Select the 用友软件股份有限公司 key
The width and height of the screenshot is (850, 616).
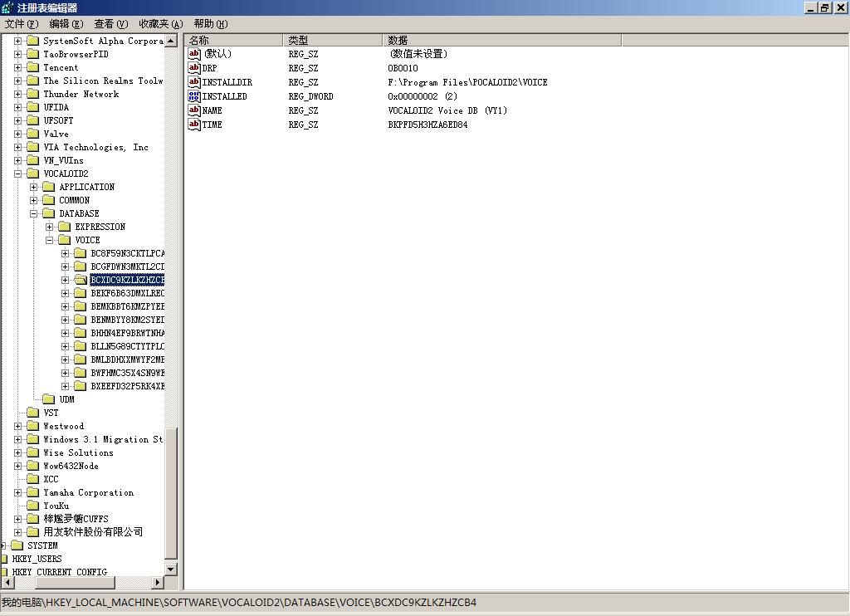[x=93, y=532]
